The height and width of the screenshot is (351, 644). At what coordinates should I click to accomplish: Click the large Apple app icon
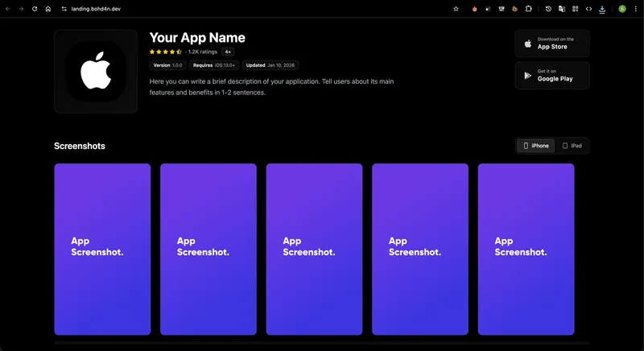click(x=96, y=72)
